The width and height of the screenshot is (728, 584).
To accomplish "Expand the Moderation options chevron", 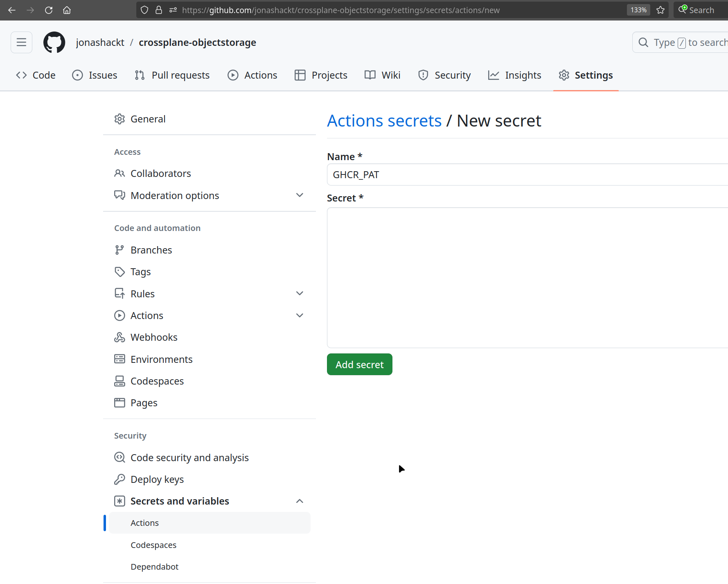I will [x=300, y=195].
